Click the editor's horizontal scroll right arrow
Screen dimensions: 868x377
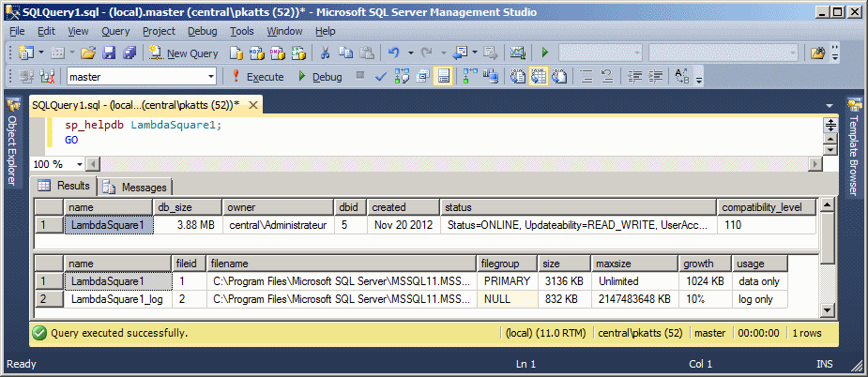coord(815,164)
